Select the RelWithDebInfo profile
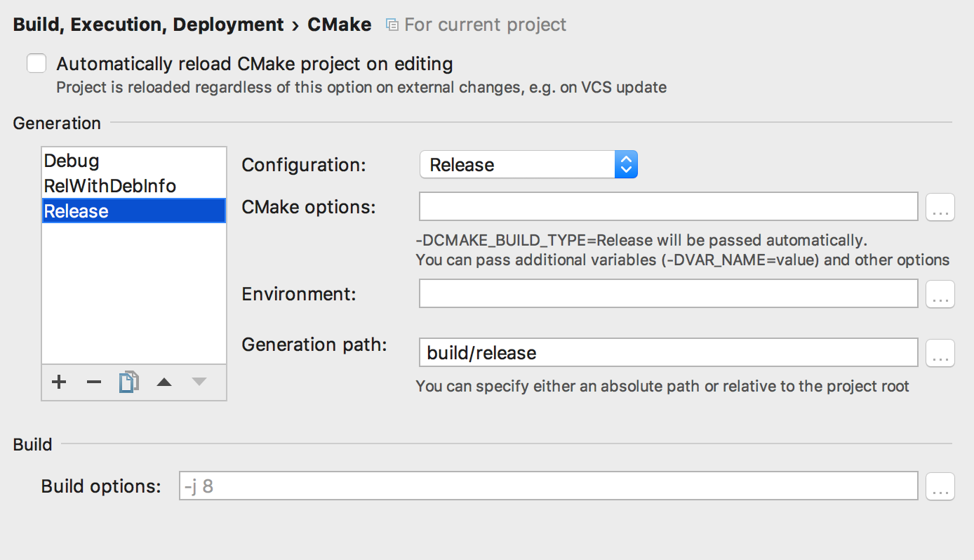This screenshot has width=974, height=560. tap(109, 186)
